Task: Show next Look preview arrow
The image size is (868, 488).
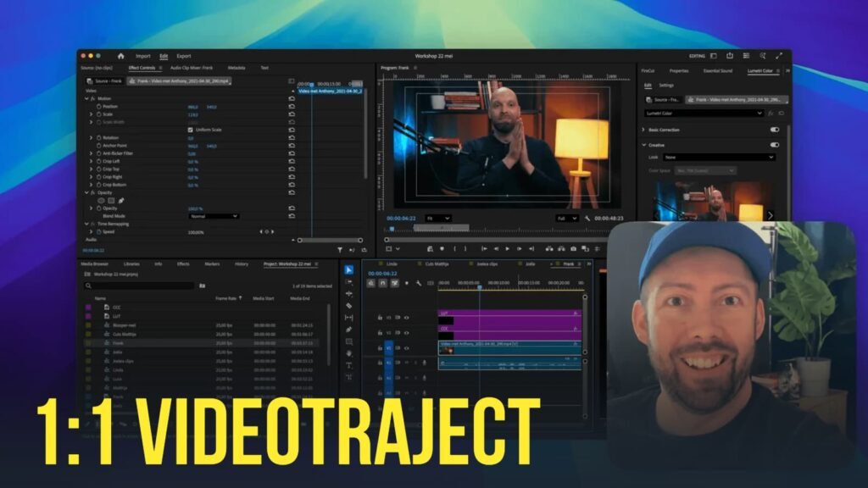Action: 770,214
